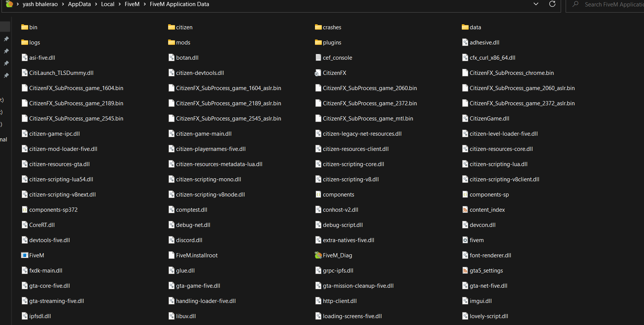Select the FiveM application icon
The height and width of the screenshot is (325, 644).
pos(25,255)
